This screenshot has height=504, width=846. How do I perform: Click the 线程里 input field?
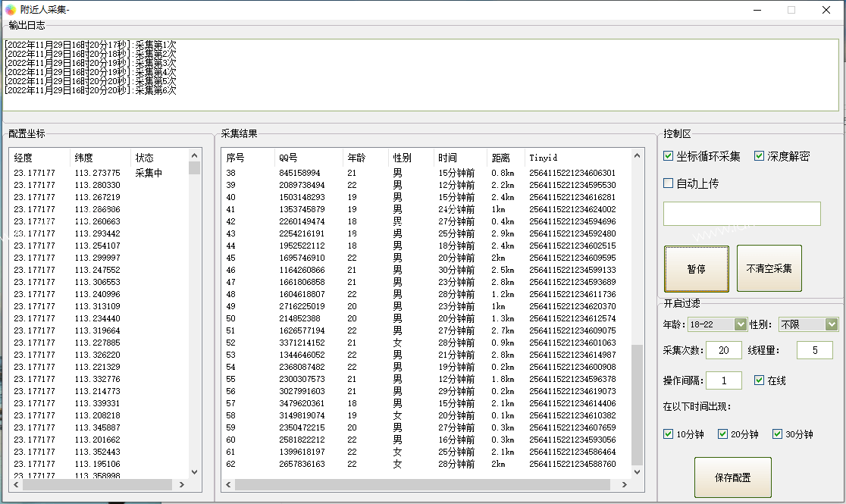click(x=815, y=350)
